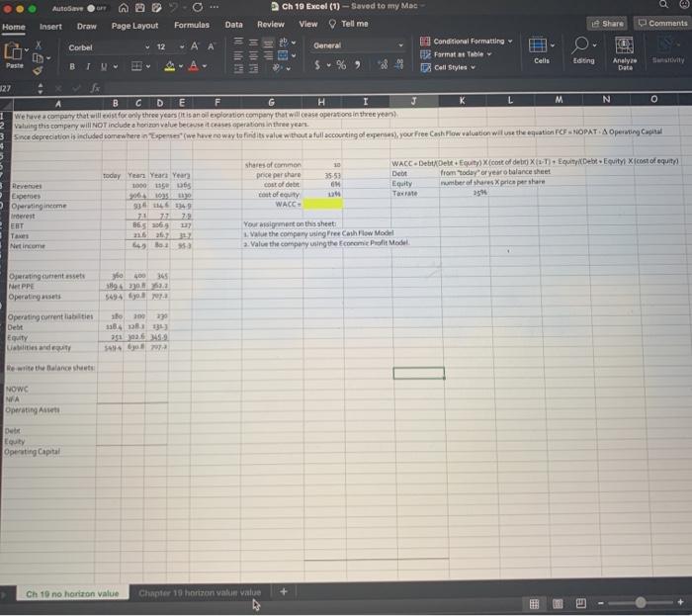692x616 pixels.
Task: Expand Conditional Formatting menu
Action: (x=467, y=42)
